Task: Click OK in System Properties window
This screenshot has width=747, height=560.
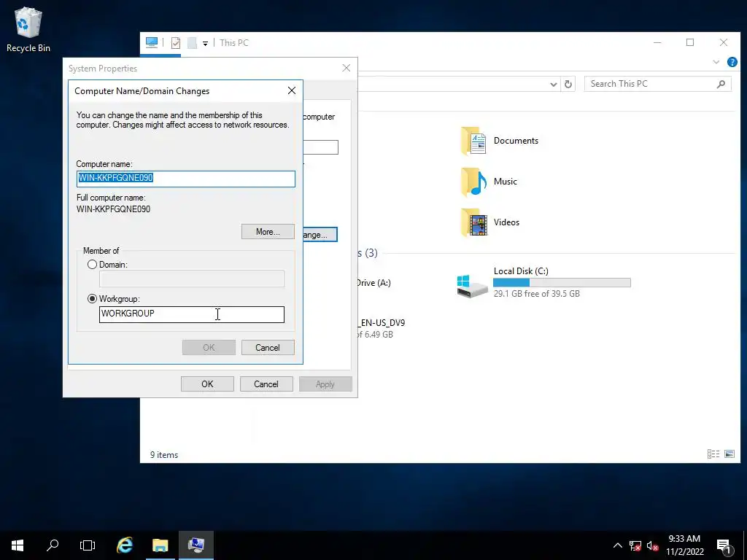Action: 207,384
